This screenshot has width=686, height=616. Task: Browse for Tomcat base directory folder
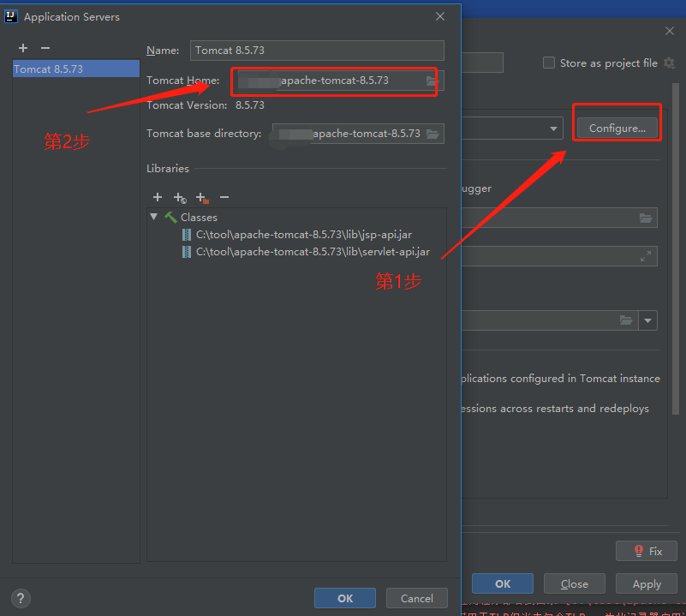tap(432, 134)
